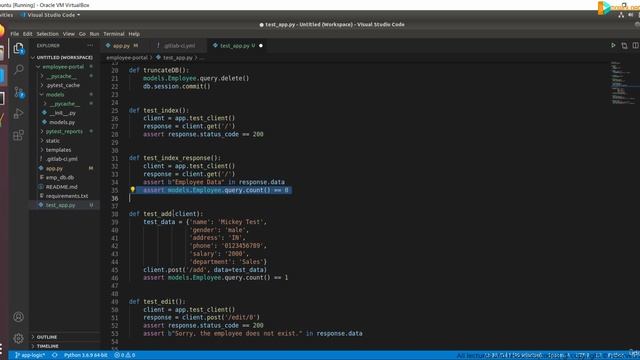The width and height of the screenshot is (640, 360).
Task: Open README.md in the explorer
Action: click(x=61, y=187)
